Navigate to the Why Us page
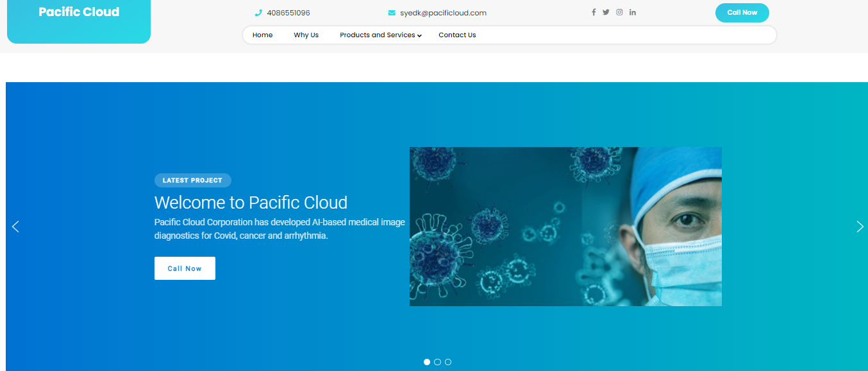This screenshot has height=371, width=868. click(x=306, y=35)
